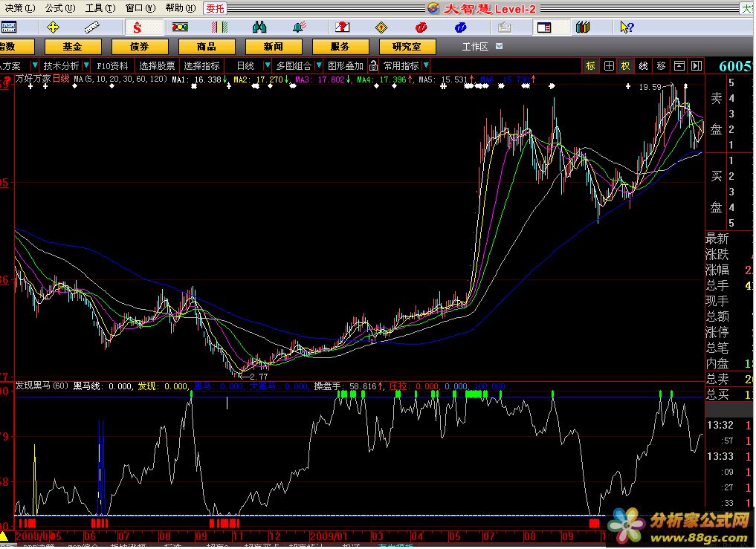The height and width of the screenshot is (549, 756).
Task: Click the 涨停 limit-up label
Action: [x=717, y=333]
